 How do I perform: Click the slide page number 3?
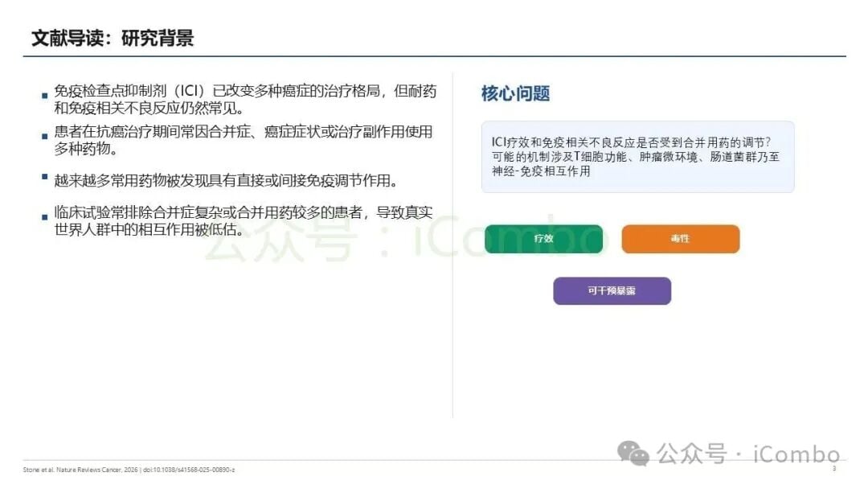click(x=834, y=469)
